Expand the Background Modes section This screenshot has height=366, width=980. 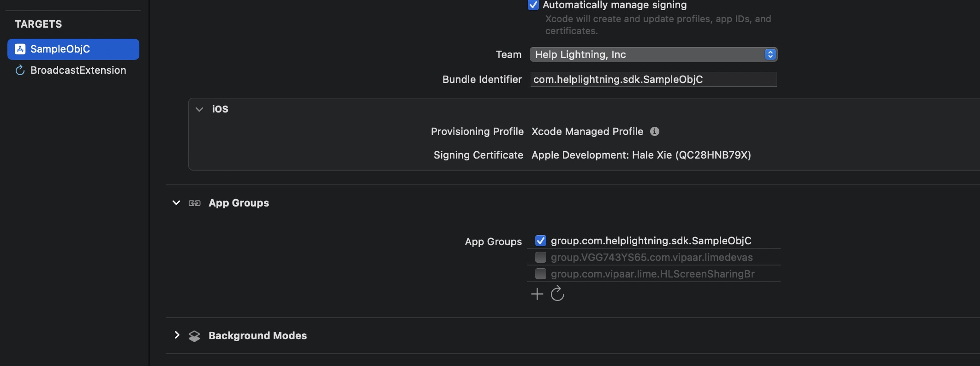coord(177,335)
